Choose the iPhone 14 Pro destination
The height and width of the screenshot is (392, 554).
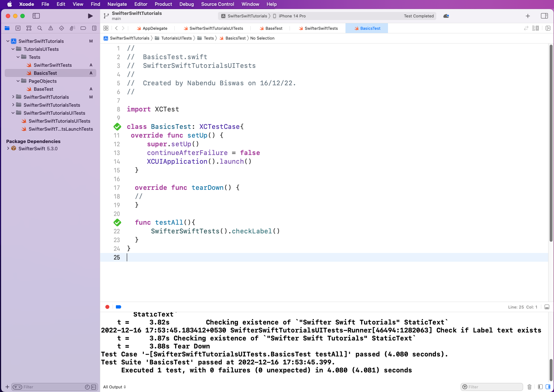[x=289, y=16]
